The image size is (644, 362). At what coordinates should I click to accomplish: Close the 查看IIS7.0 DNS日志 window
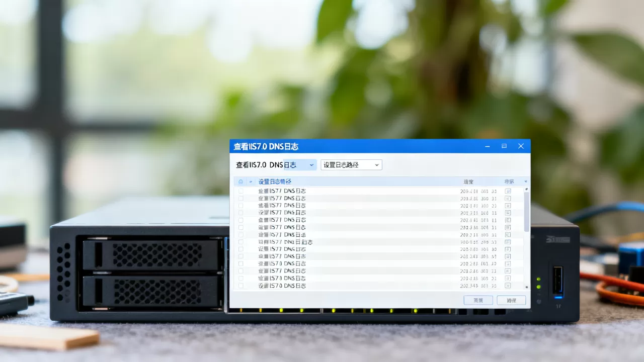pyautogui.click(x=521, y=146)
